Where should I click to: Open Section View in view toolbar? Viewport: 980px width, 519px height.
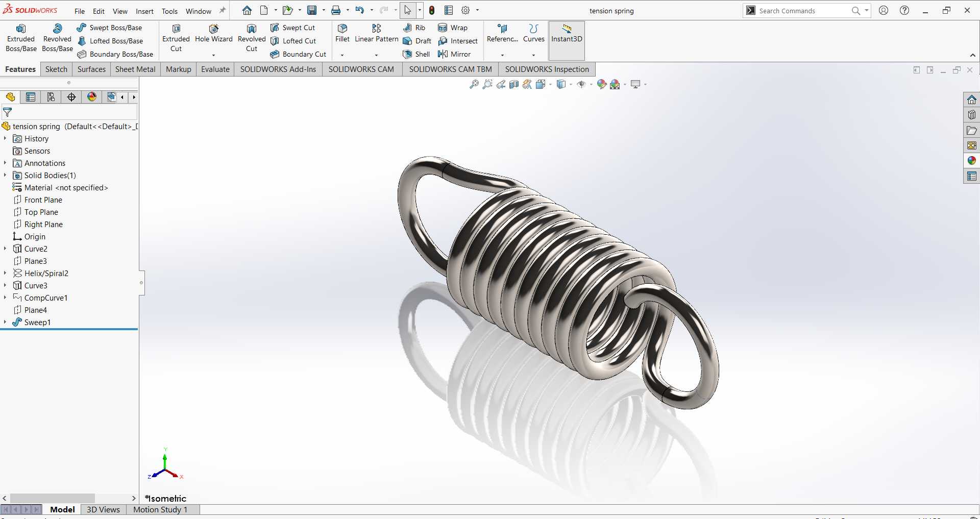coord(514,84)
